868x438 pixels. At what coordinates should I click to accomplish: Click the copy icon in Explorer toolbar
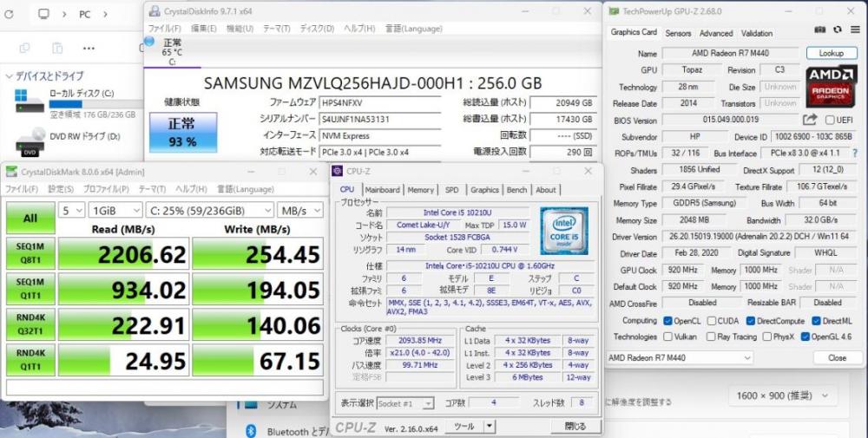point(24,49)
